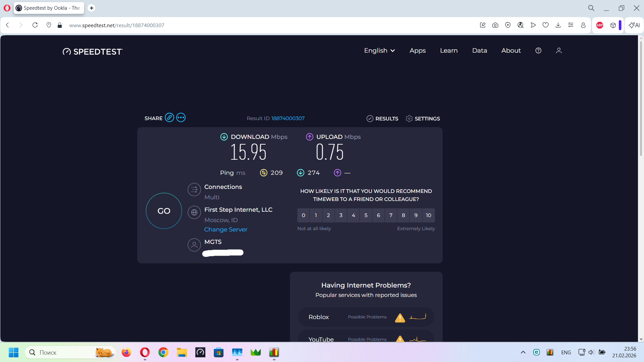Open Speedtest app from the taskbar
This screenshot has width=644, height=362.
pos(200,352)
